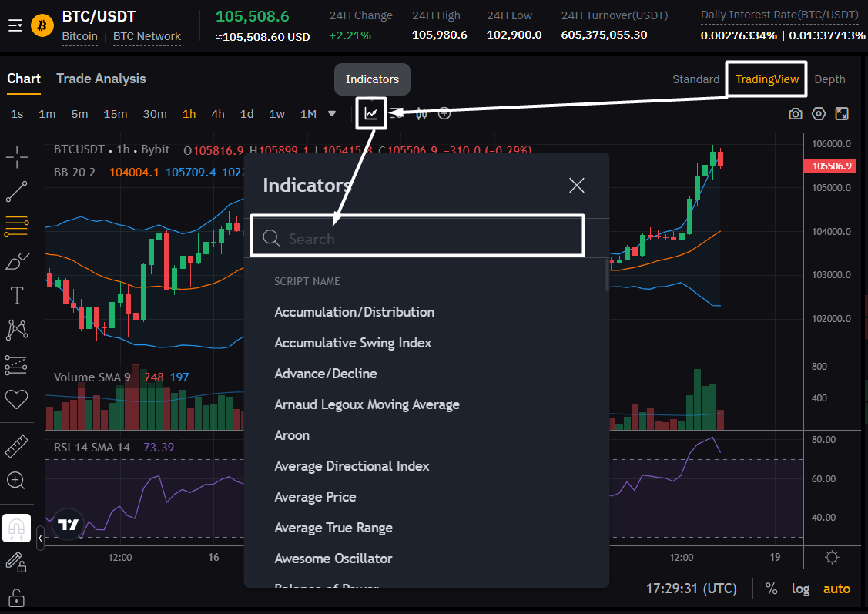
Task: Open chart settings hexagon icon
Action: coord(818,114)
